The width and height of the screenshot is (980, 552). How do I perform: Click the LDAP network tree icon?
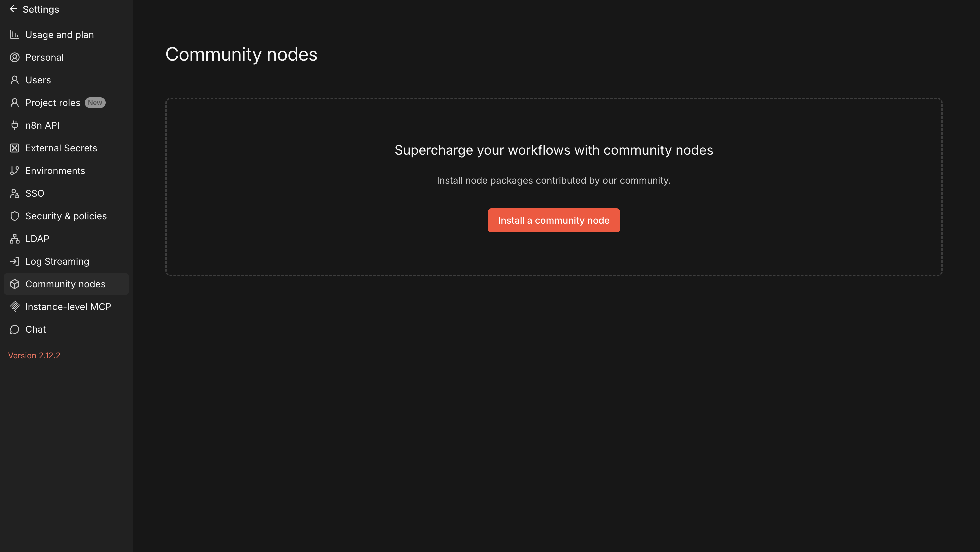coord(14,239)
